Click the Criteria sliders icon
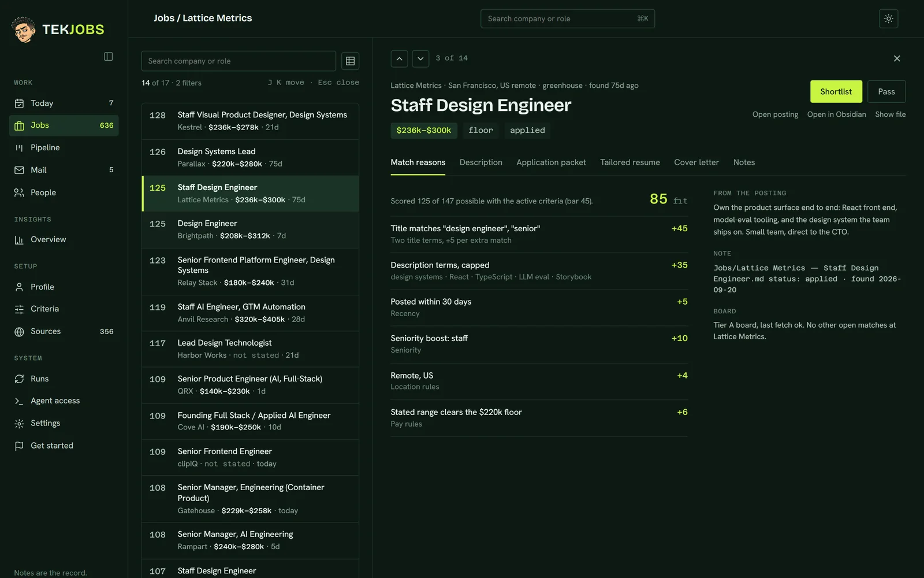Image resolution: width=924 pixels, height=578 pixels. coord(19,309)
